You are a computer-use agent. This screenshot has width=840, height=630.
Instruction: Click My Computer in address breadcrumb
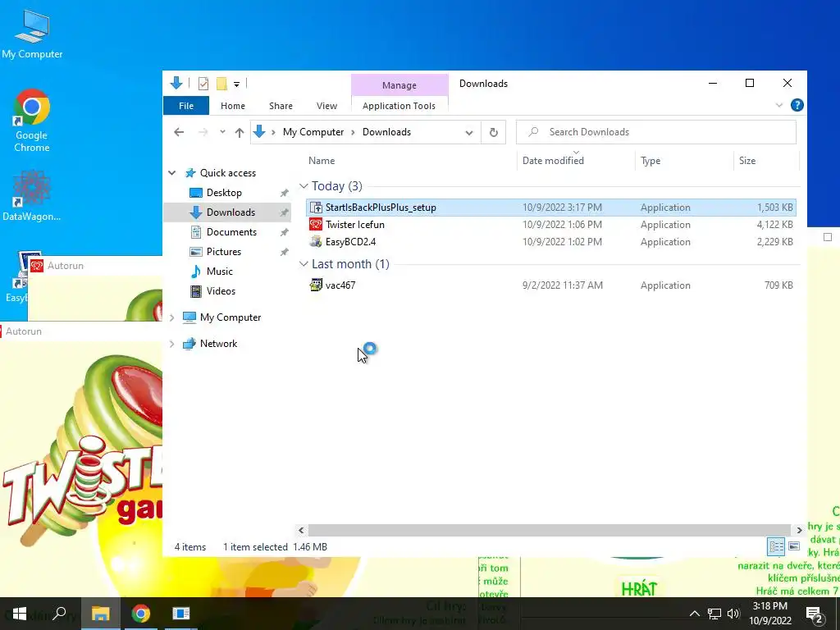click(x=313, y=132)
